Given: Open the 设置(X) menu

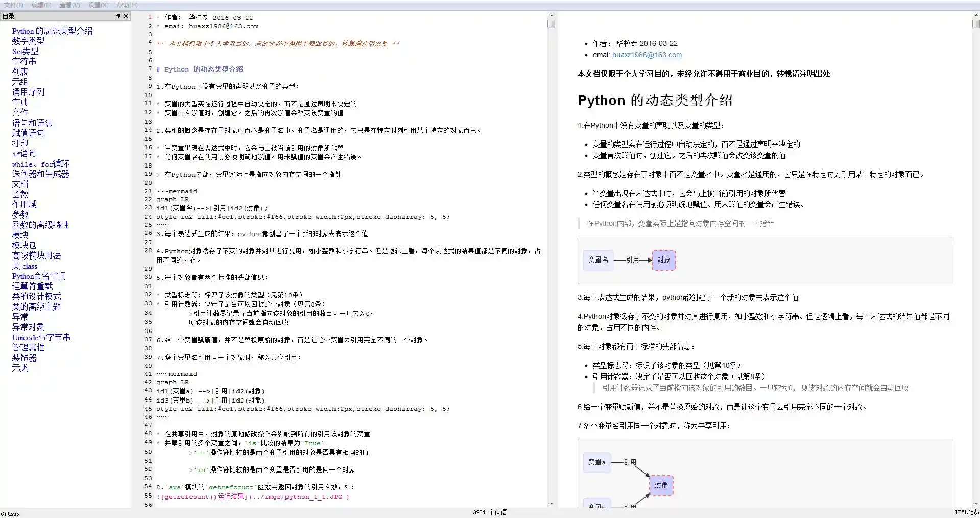Looking at the screenshot, I should point(97,5).
